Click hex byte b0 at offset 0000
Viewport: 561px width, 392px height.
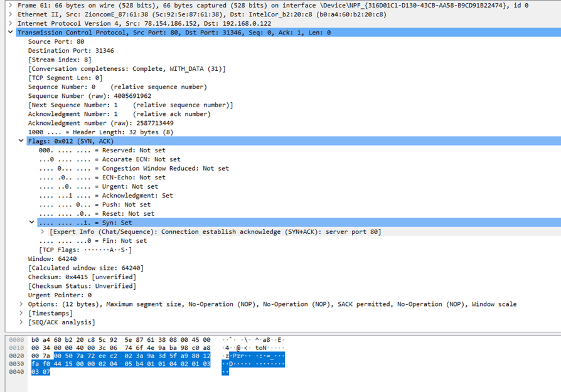(35, 340)
